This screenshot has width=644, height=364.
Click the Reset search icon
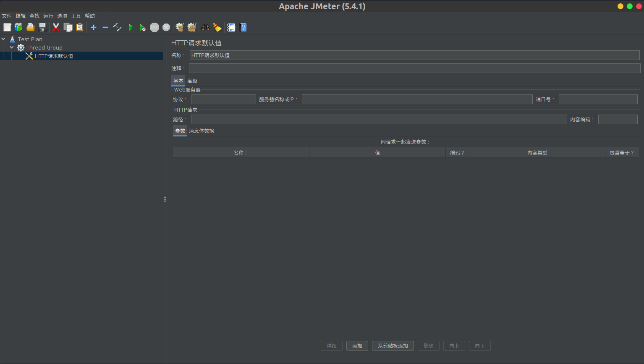point(217,27)
